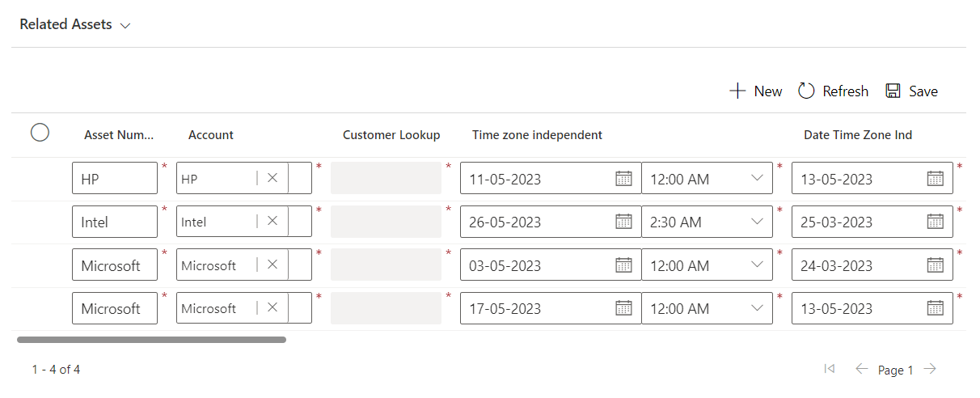Open calendar picker for 11-05-2023 date
This screenshot has width=980, height=398.
623,179
